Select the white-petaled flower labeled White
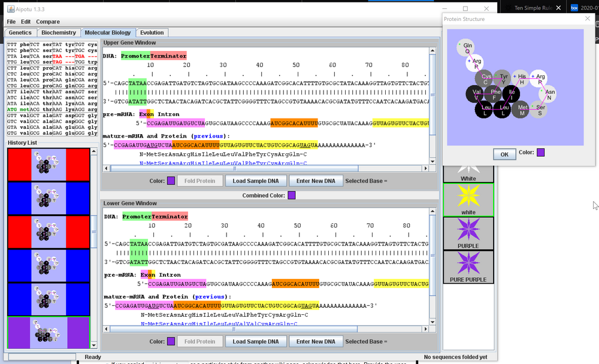The image size is (599, 364). click(468, 174)
